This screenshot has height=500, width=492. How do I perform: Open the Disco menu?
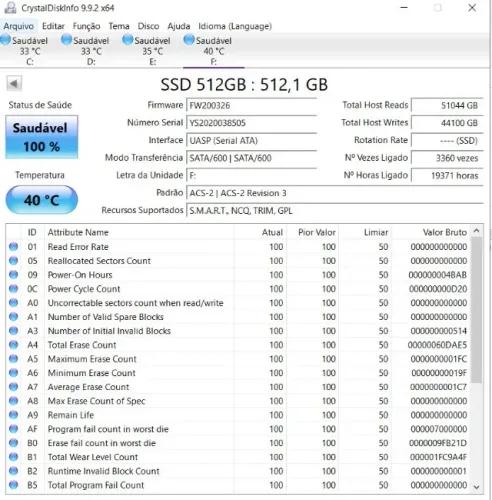(x=148, y=26)
